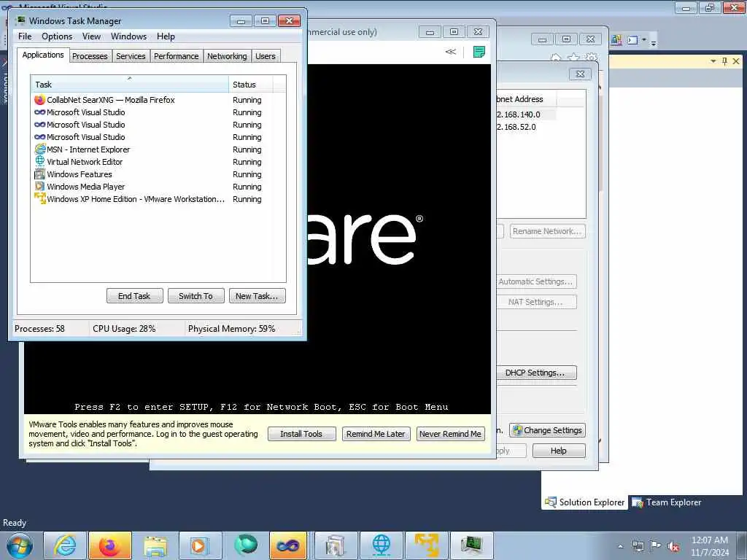Click the Visual Studio toolbar colored blocks icon
The image size is (747, 560).
616,40
